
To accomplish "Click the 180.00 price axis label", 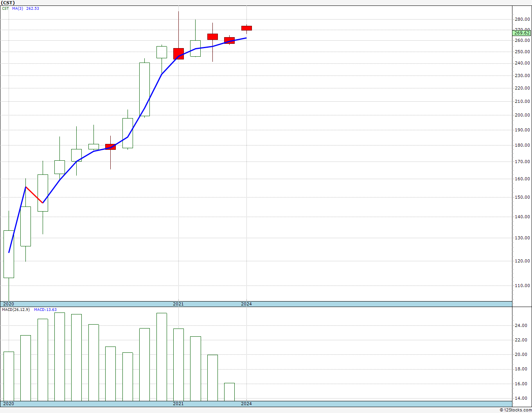I will tap(522, 145).
